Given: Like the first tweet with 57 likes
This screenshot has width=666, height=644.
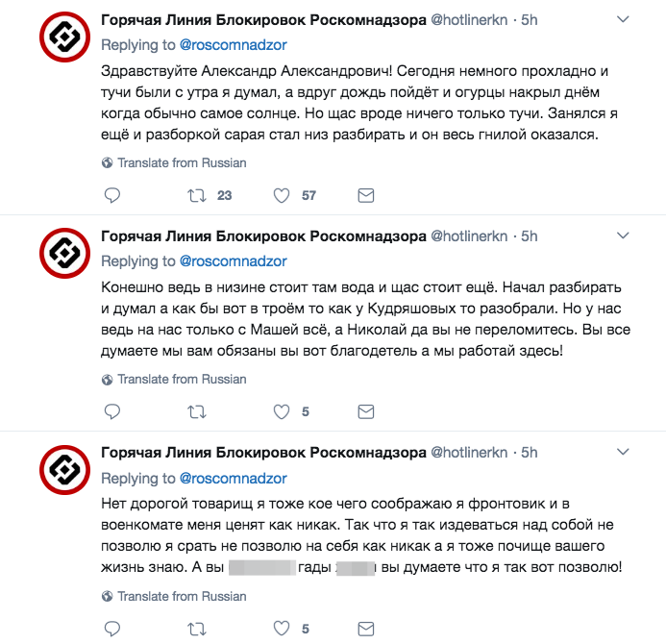Looking at the screenshot, I should (282, 195).
